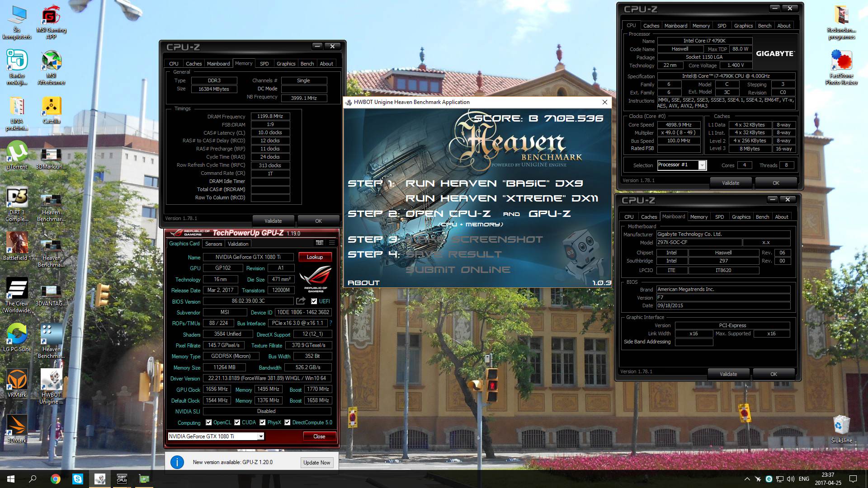The width and height of the screenshot is (868, 488).
Task: Open Caches tab in Memory CPU-Z window
Action: (193, 64)
